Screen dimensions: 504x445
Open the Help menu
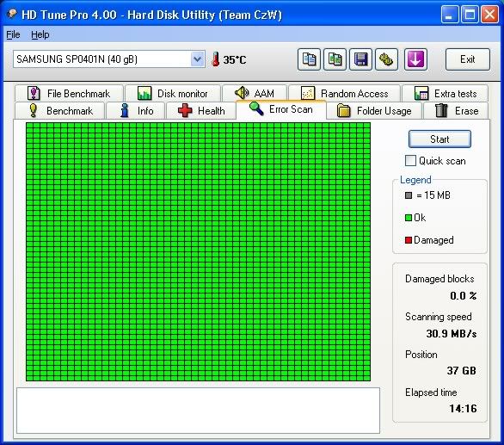point(40,34)
